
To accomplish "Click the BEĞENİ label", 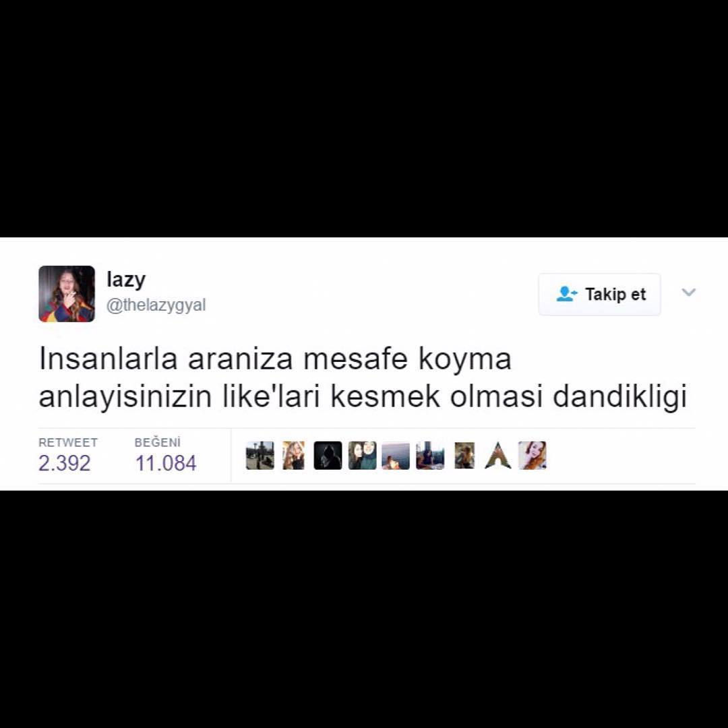I will 157,442.
